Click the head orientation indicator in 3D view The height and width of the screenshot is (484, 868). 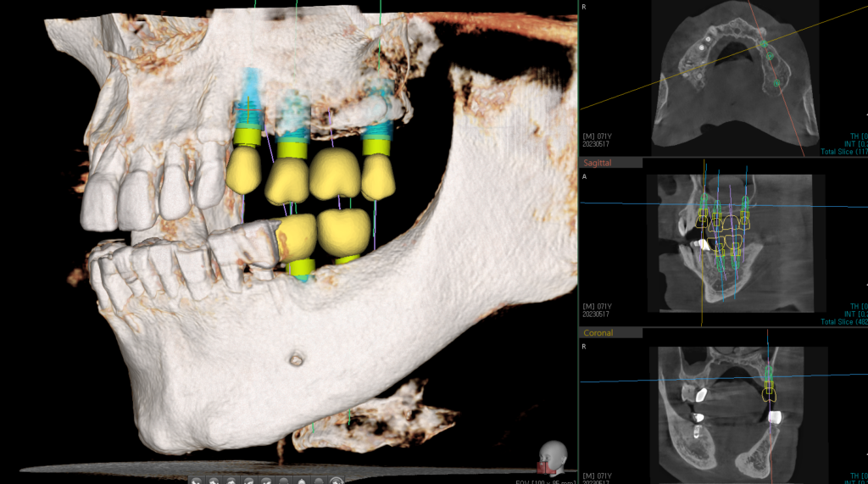pyautogui.click(x=553, y=456)
